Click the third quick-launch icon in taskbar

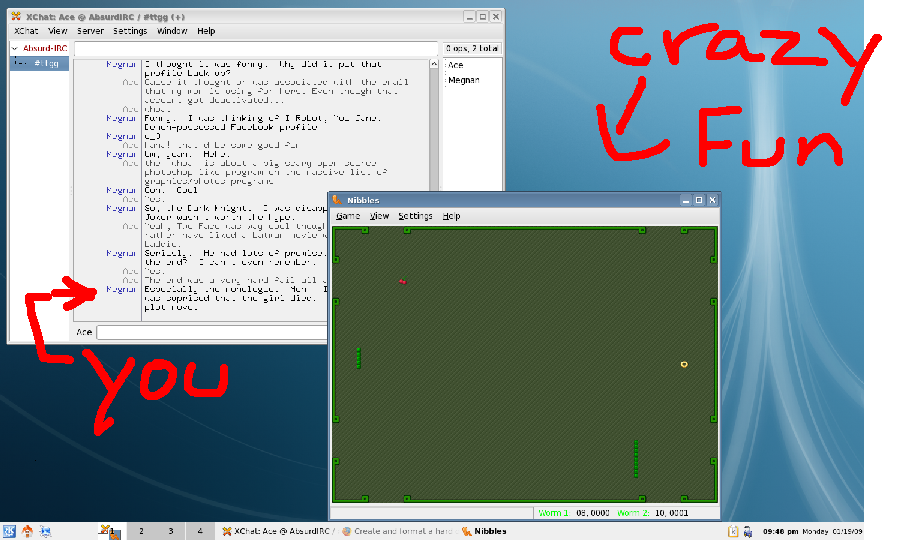45,531
